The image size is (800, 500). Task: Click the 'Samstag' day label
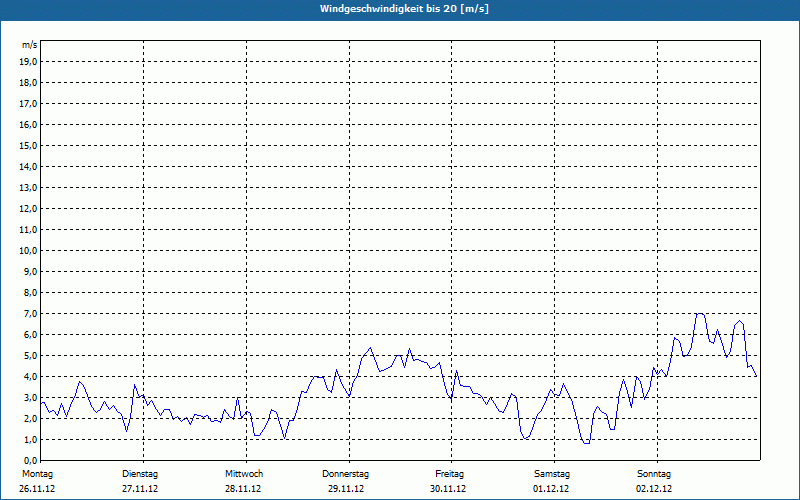pos(552,474)
